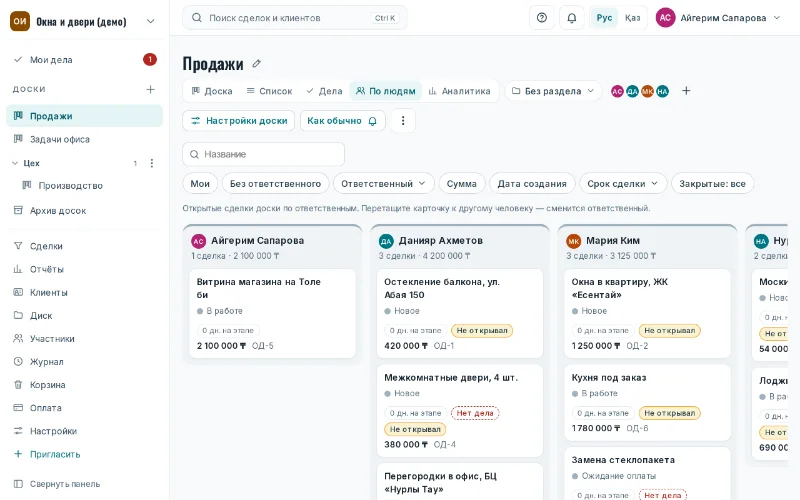The height and width of the screenshot is (500, 800).
Task: Toggle Без ответственного filter chip
Action: [x=276, y=184]
